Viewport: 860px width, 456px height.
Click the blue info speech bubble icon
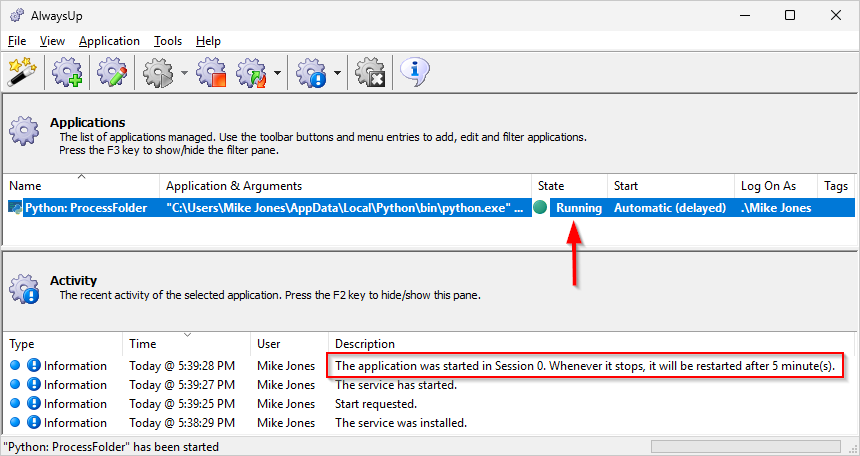[x=414, y=72]
